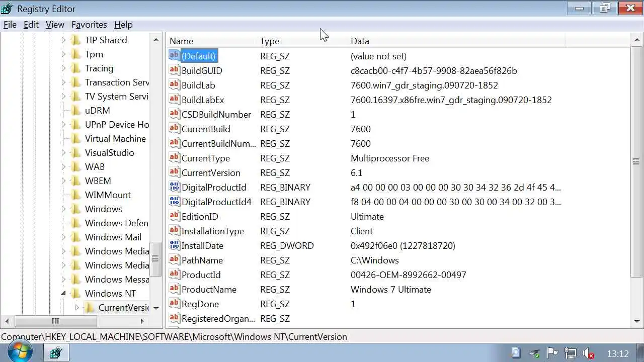Sort by the Name column header

(211, 41)
